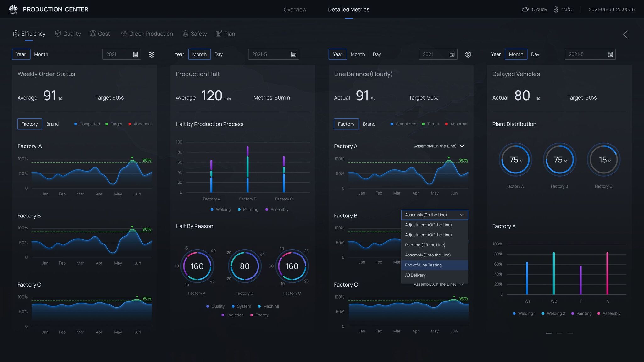Click the settings gear icon for Line Balance
The width and height of the screenshot is (644, 362).
[468, 54]
